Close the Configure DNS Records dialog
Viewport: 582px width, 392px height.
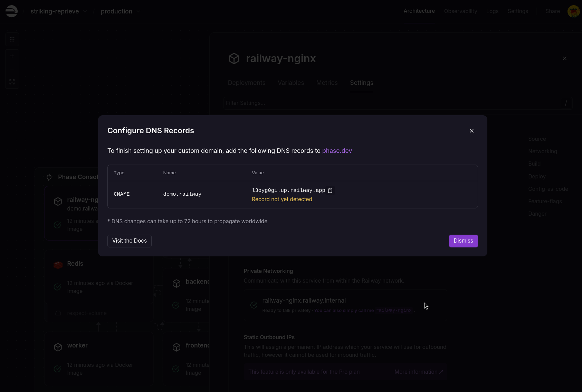point(471,131)
